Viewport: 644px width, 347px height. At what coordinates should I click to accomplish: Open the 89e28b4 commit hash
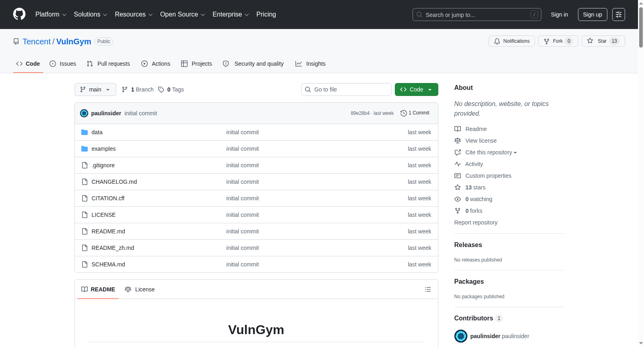(360, 113)
